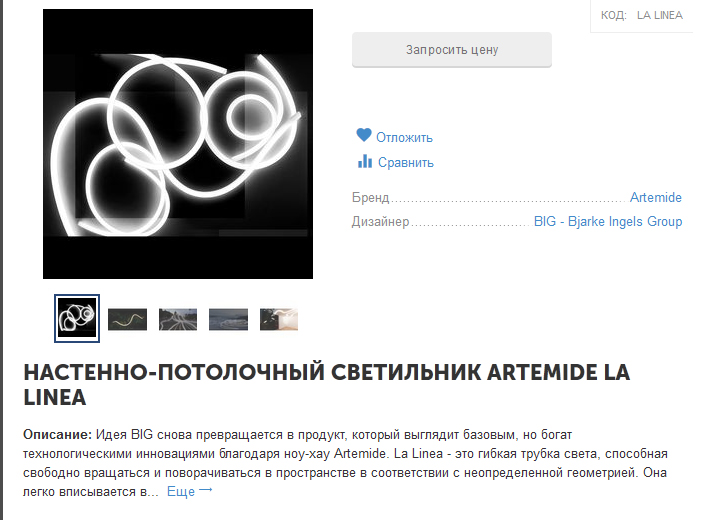
Task: Click the bar chart compare icon
Action: coord(364,162)
